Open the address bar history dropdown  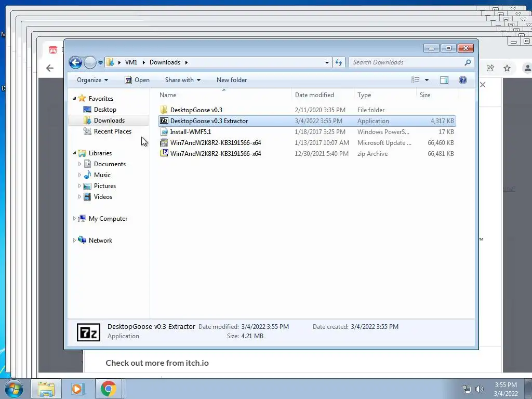[x=327, y=62]
